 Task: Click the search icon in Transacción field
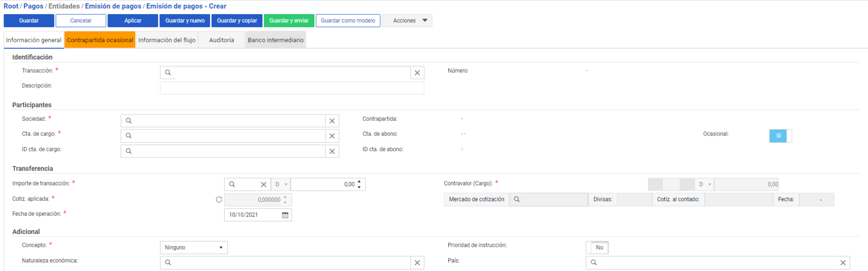click(x=168, y=72)
